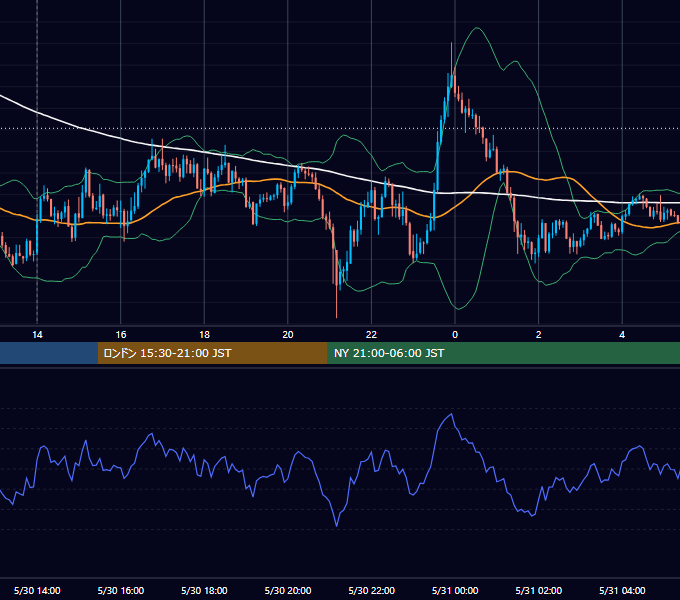
Task: Click the 5/30 22:00 date label
Action: click(372, 590)
